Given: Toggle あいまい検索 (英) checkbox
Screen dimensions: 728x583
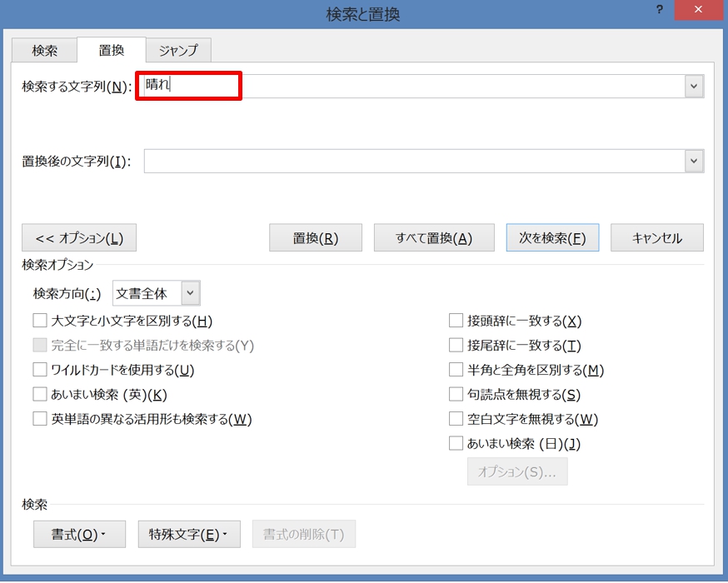Looking at the screenshot, I should click(x=40, y=395).
